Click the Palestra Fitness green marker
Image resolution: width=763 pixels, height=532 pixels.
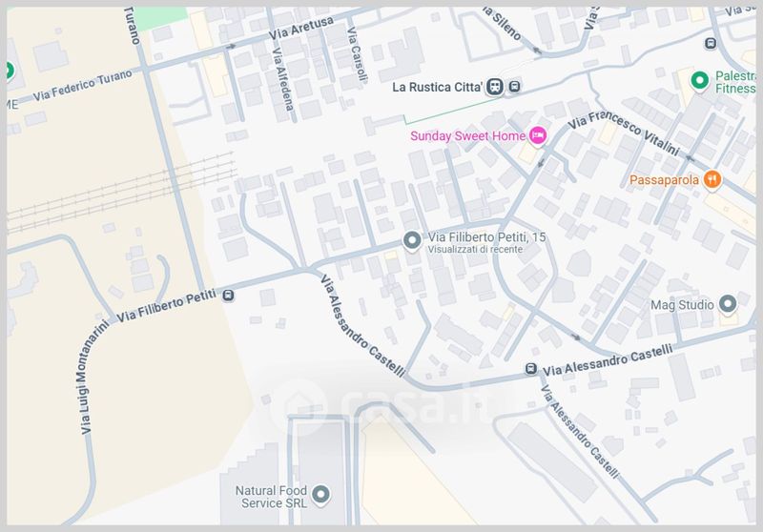(x=700, y=81)
